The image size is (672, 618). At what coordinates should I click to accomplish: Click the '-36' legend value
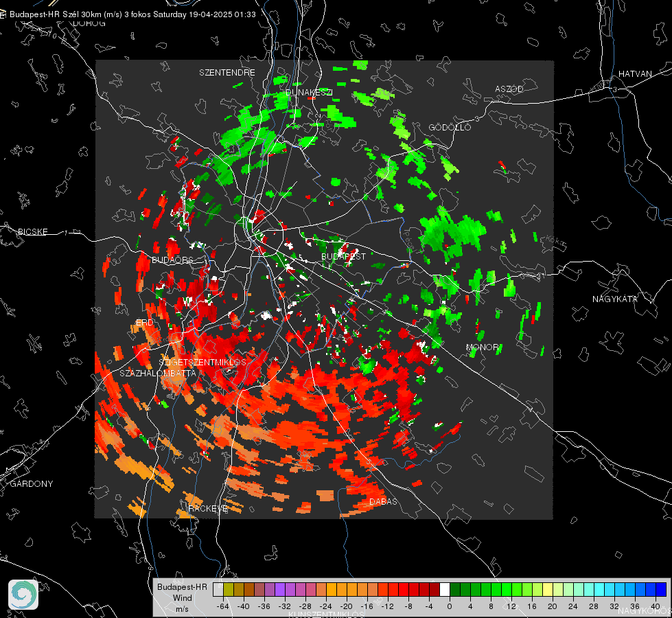pyautogui.click(x=264, y=606)
